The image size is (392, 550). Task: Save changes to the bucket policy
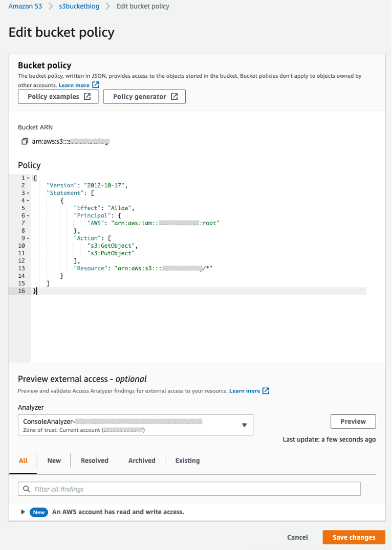[354, 537]
